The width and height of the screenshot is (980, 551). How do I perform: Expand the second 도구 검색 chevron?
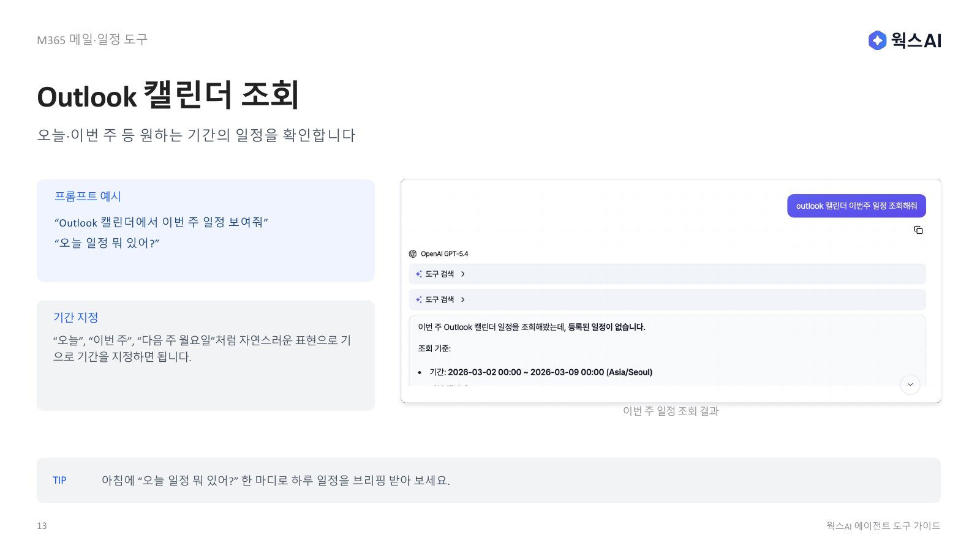click(x=463, y=300)
